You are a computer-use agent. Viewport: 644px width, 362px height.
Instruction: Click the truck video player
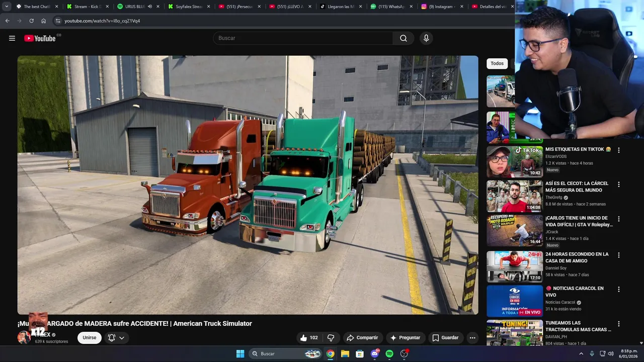248,185
